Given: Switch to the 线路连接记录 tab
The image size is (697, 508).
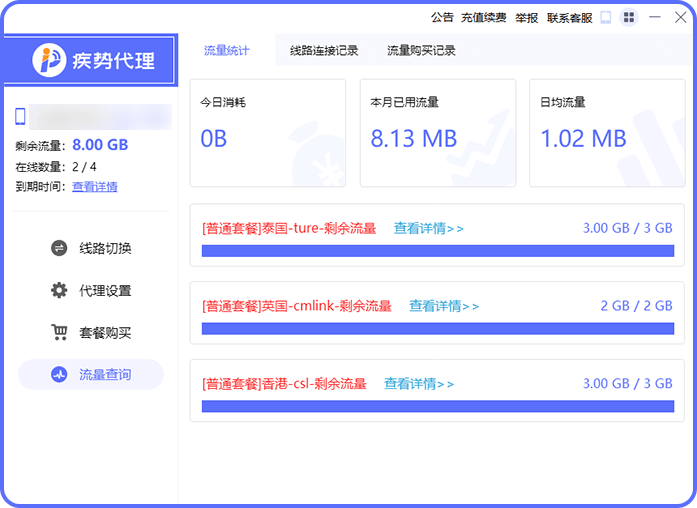Looking at the screenshot, I should [x=324, y=50].
